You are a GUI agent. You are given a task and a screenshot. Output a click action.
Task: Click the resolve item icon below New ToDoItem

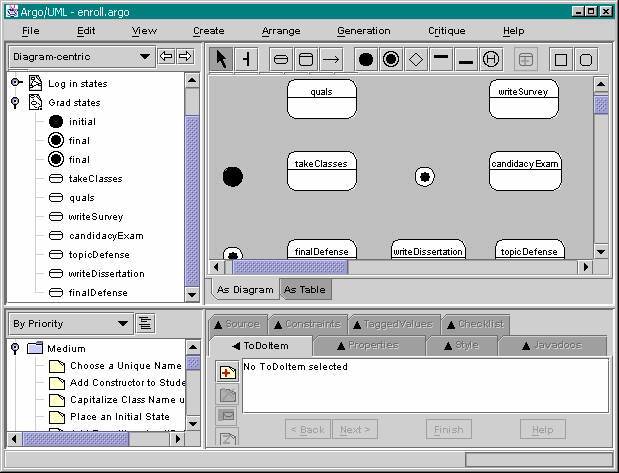point(228,394)
